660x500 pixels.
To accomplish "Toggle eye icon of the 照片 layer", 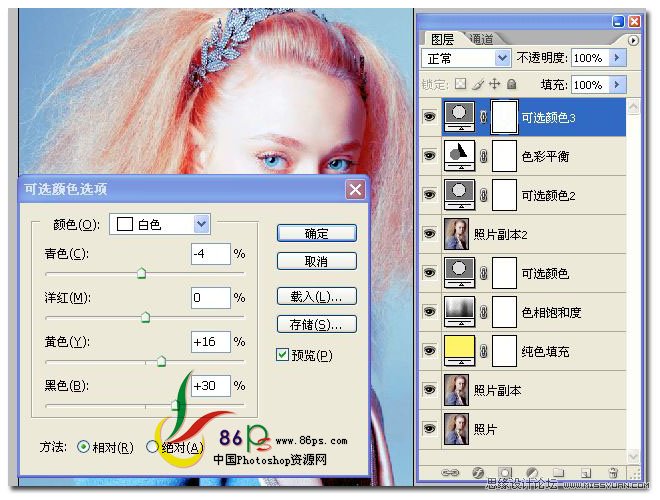I will 429,428.
